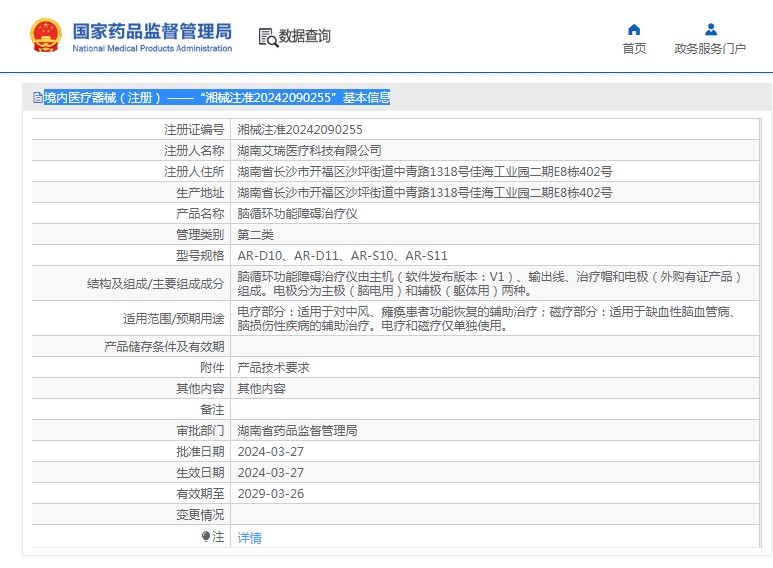Click the model list AR-D10、AR-D11、AR-S10、AR-S11
This screenshot has width=773, height=568.
point(343,256)
